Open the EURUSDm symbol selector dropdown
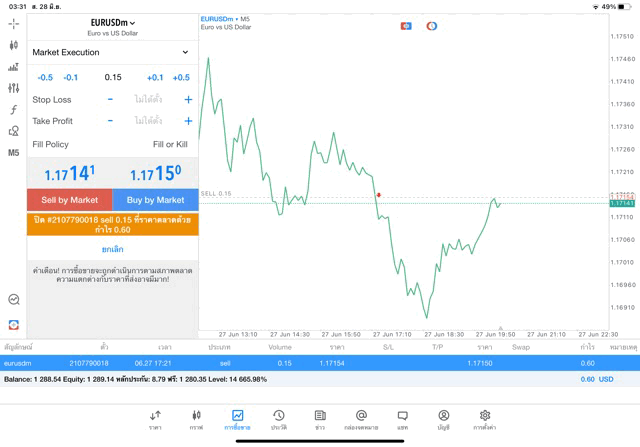Screen dimensions: 640x447 coord(112,22)
